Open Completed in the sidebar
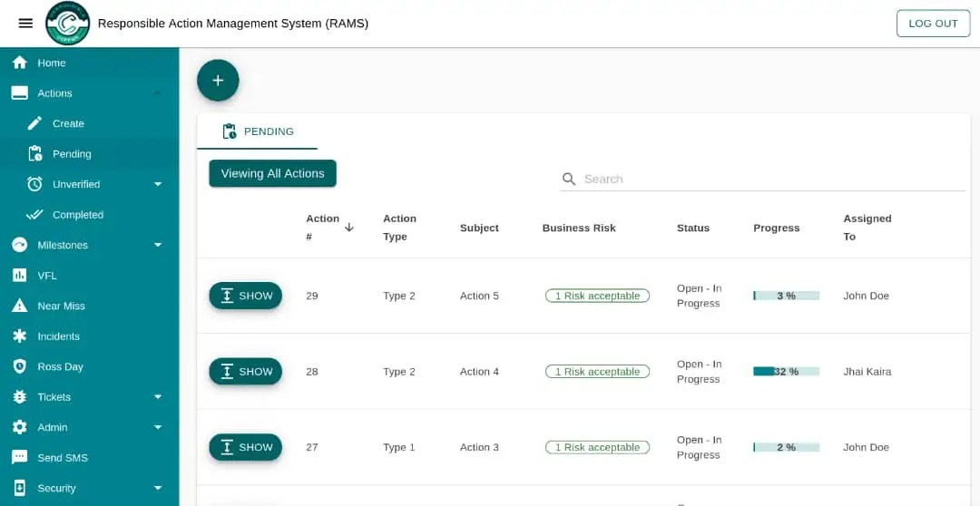Viewport: 980px width, 506px height. click(77, 215)
